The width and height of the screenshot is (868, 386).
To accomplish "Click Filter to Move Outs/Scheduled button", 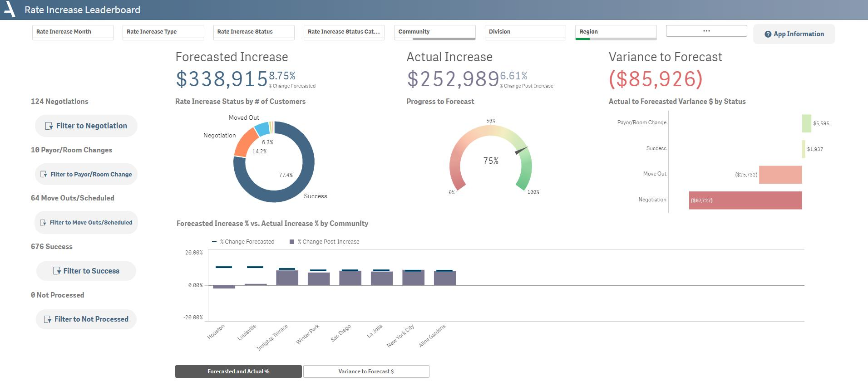I will 86,222.
